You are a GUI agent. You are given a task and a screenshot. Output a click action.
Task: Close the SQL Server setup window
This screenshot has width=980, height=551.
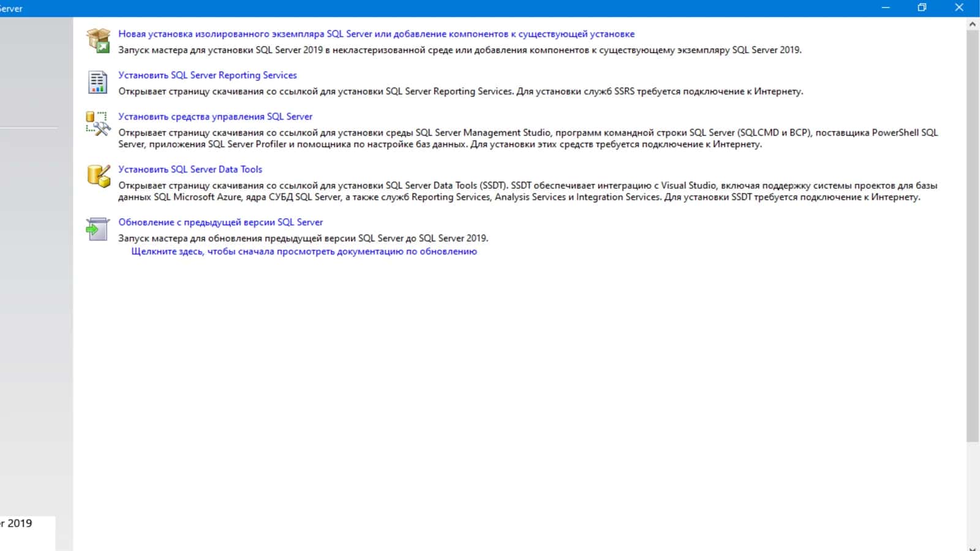pyautogui.click(x=959, y=7)
